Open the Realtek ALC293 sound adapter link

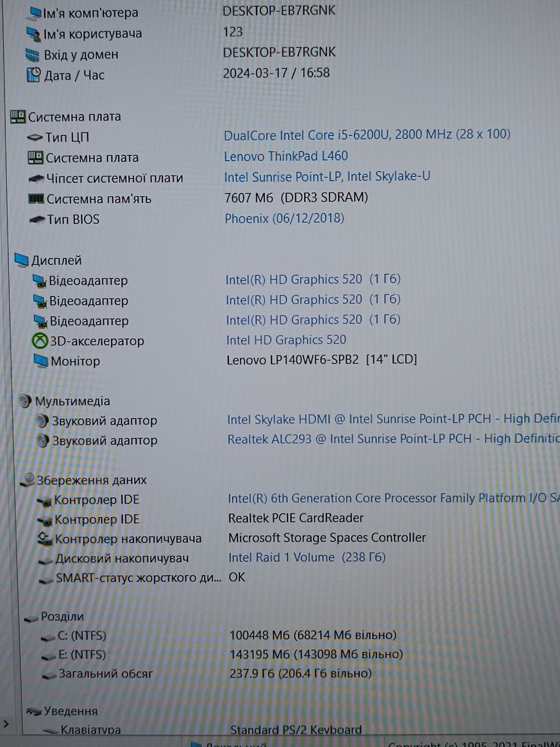pyautogui.click(x=393, y=439)
